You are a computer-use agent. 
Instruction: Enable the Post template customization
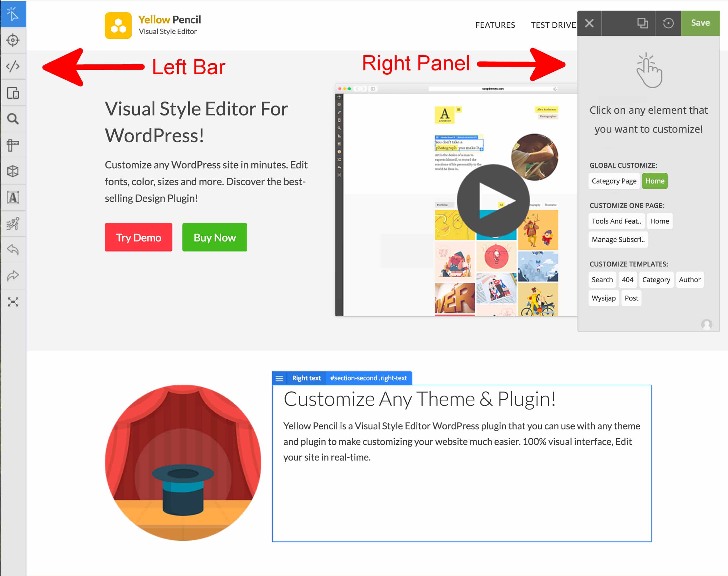[x=632, y=298]
